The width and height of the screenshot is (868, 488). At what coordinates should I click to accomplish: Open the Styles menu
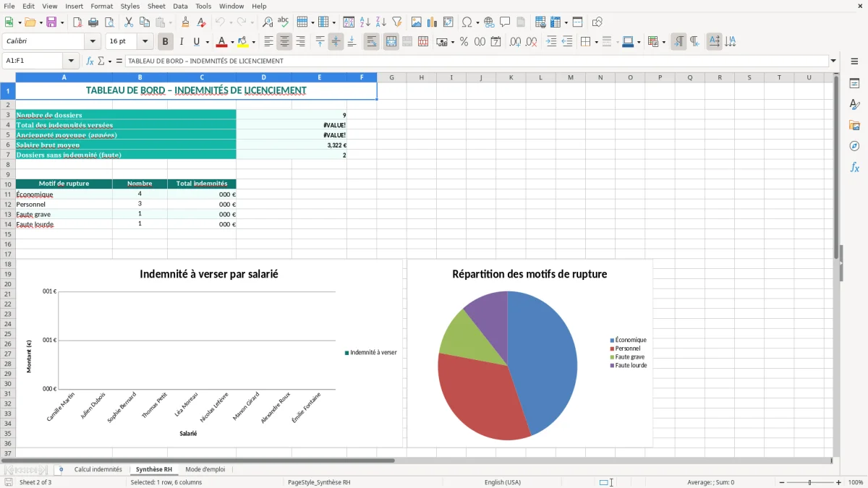tap(130, 6)
